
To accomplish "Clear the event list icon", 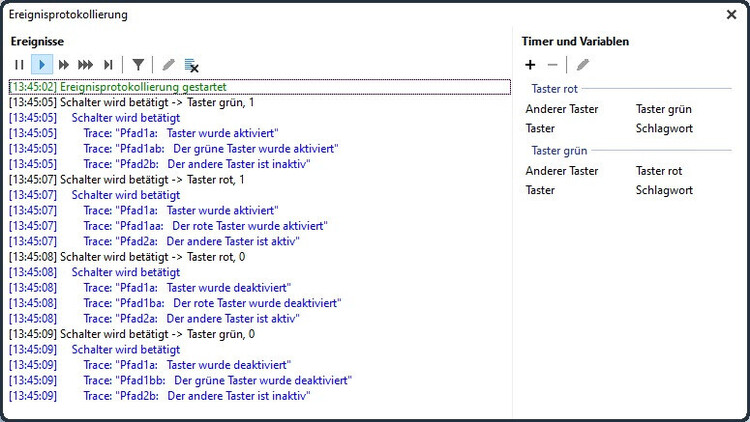I will [x=191, y=66].
